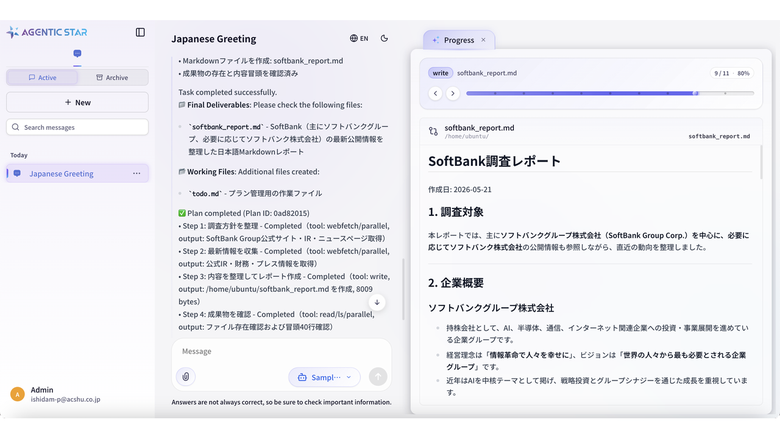Start a New conversation
Screen dimensions: 780x439
click(77, 102)
